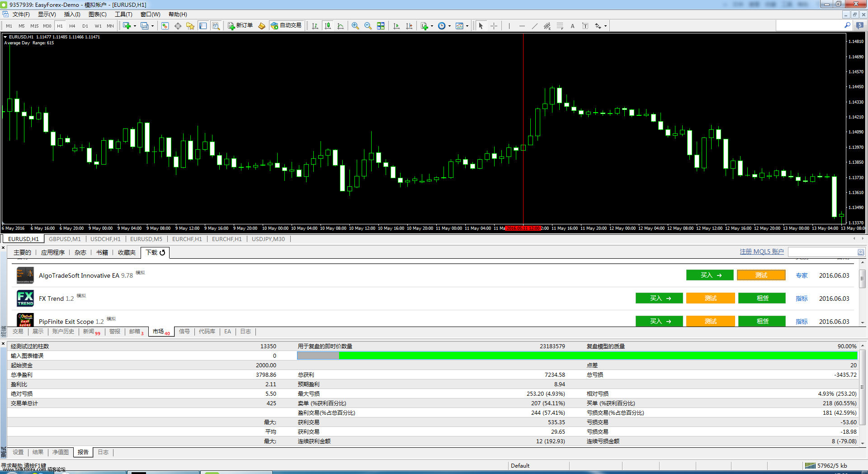
Task: Select the arrow cursor tool
Action: point(481,26)
